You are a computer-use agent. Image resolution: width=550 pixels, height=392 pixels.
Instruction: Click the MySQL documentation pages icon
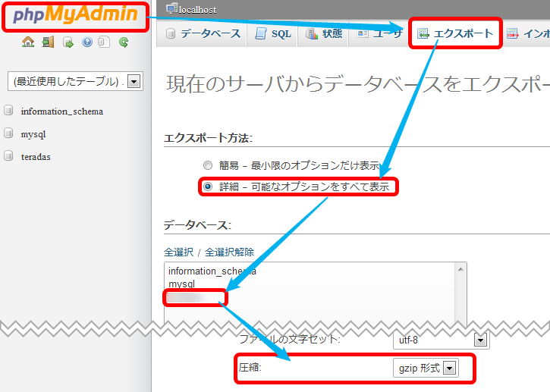coord(104,42)
